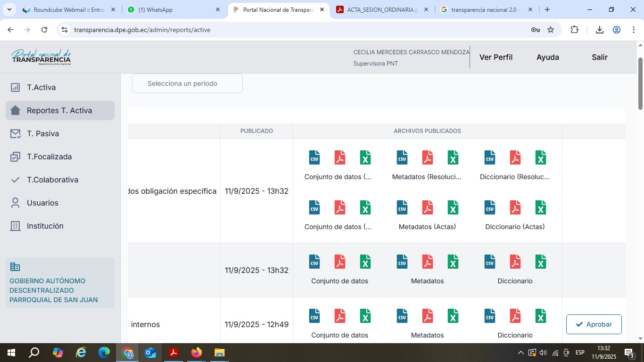This screenshot has width=644, height=362.
Task: Launch Firefox from the taskbar
Action: tap(197, 353)
